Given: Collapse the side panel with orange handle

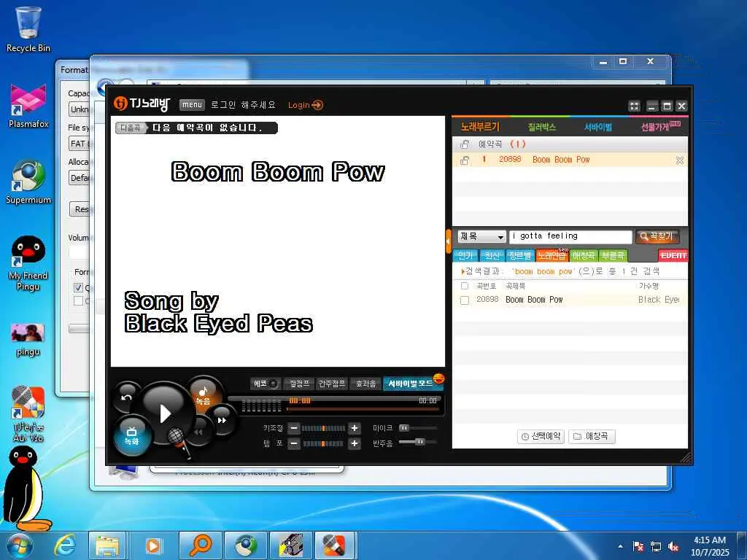Looking at the screenshot, I should click(x=449, y=241).
